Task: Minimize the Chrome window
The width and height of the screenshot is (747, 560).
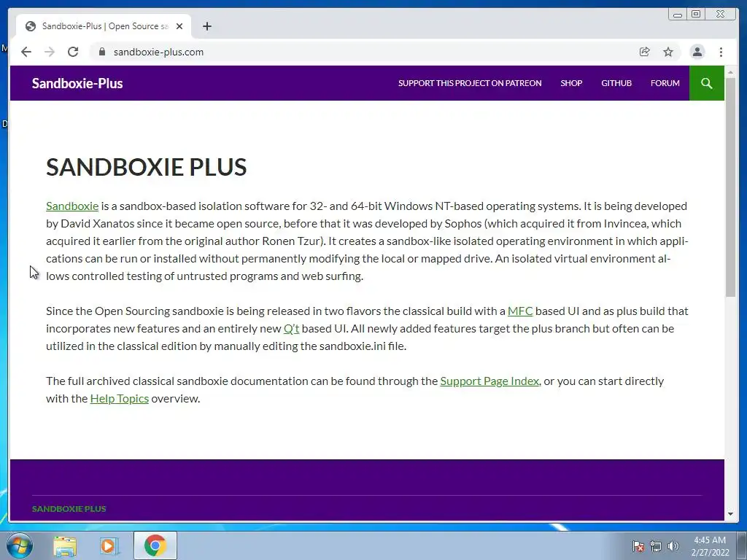Action: [x=678, y=15]
